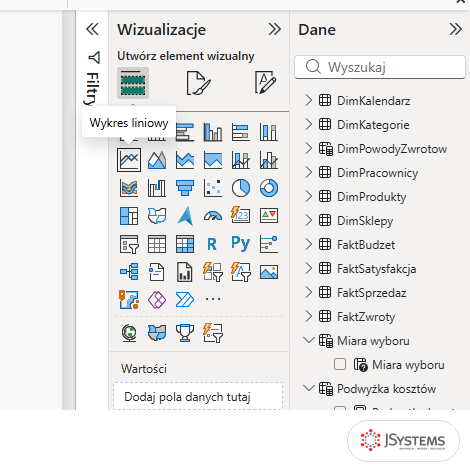Select the key influencers visual

269,244
